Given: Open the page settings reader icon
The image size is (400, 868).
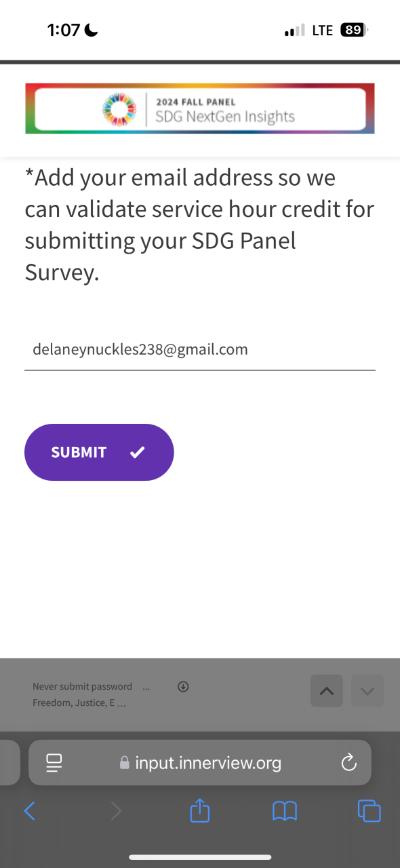Looking at the screenshot, I should pyautogui.click(x=54, y=763).
